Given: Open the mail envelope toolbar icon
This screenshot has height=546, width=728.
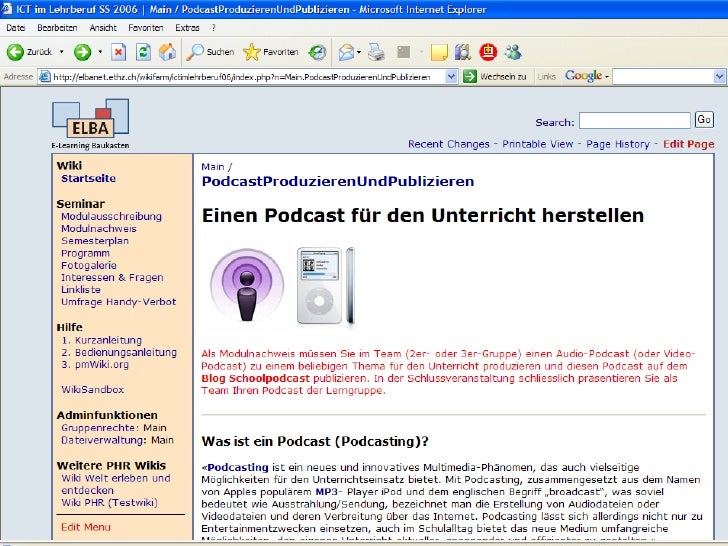Looking at the screenshot, I should point(346,52).
